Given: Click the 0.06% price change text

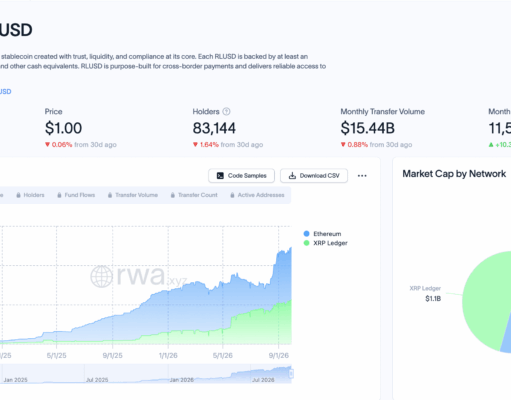Looking at the screenshot, I should (62, 145).
